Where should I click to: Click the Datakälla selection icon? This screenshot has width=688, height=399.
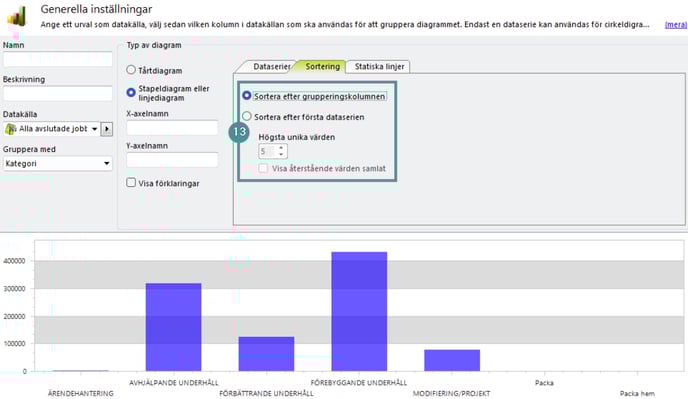coord(10,129)
